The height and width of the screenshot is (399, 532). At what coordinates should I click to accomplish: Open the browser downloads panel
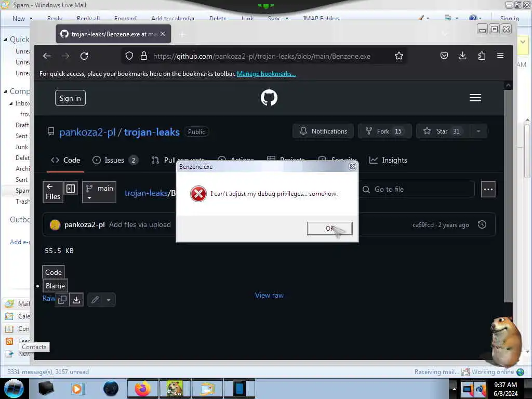point(462,56)
